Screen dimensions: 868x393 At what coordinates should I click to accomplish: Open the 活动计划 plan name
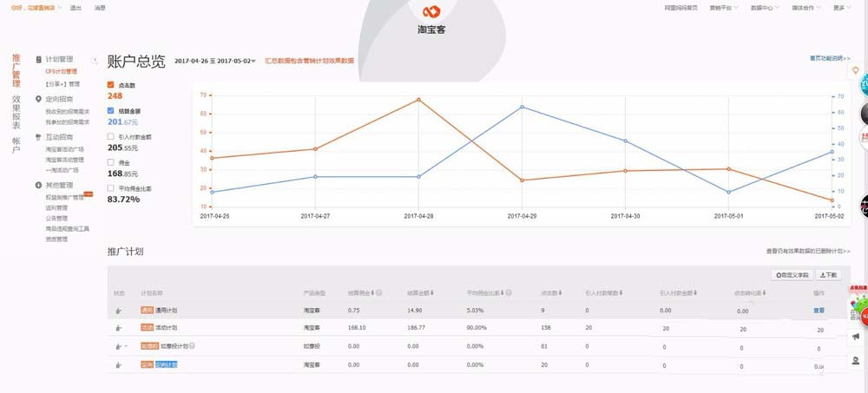(166, 328)
